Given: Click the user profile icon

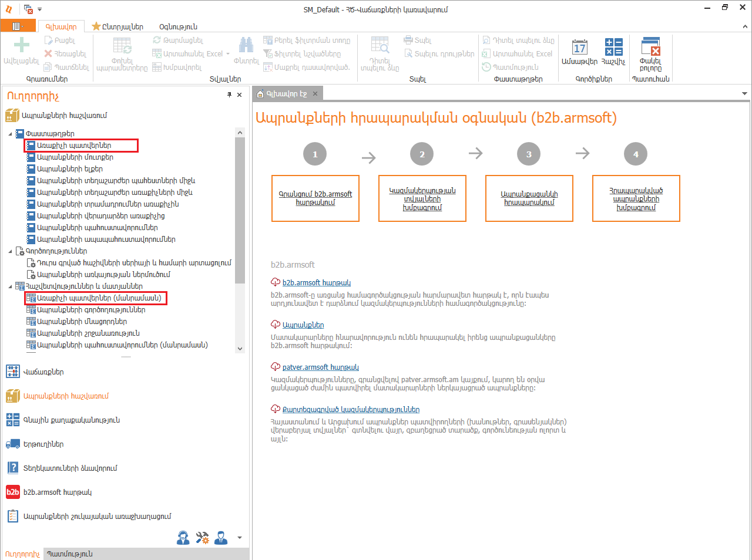Looking at the screenshot, I should pyautogui.click(x=221, y=537).
